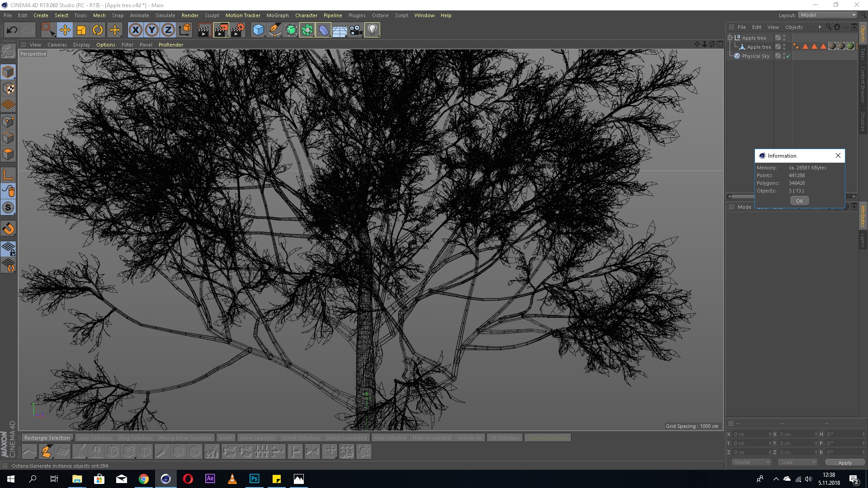Open the Layout dropdown showing Model
This screenshot has width=868, height=488.
click(828, 15)
